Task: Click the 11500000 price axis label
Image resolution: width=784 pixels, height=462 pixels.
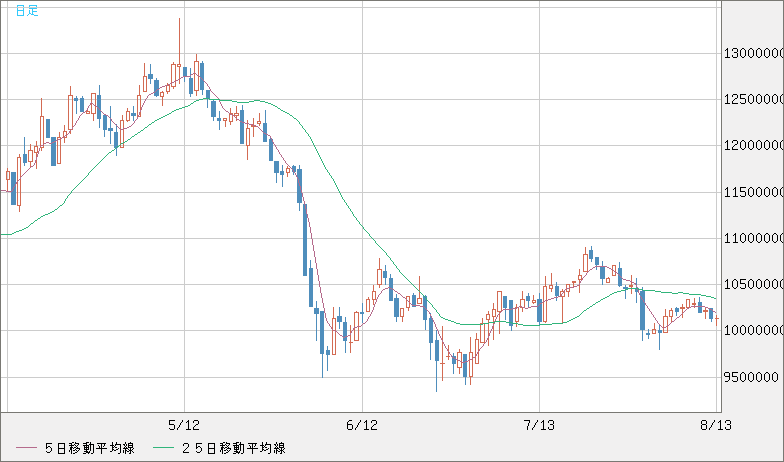Action: pyautogui.click(x=754, y=192)
